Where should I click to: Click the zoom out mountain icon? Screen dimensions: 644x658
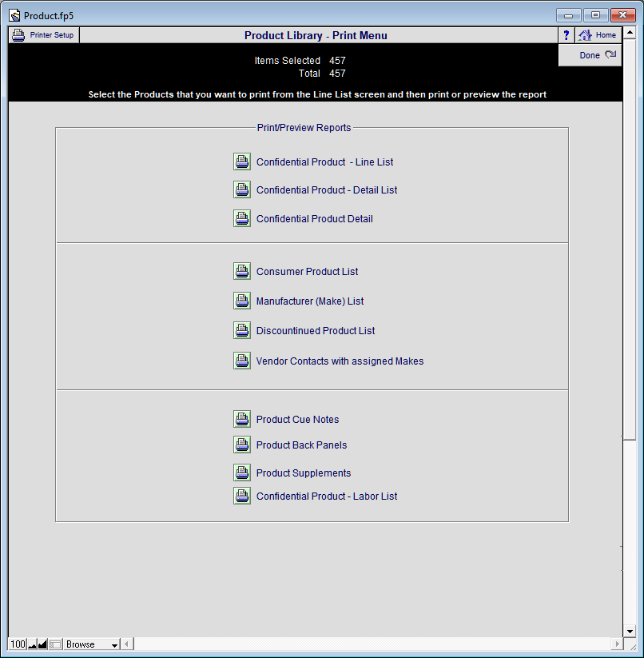[x=32, y=644]
